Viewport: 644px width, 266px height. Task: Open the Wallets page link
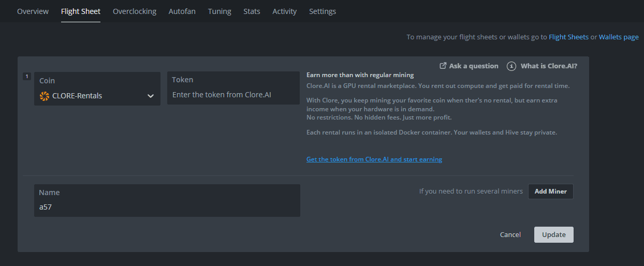pyautogui.click(x=619, y=37)
